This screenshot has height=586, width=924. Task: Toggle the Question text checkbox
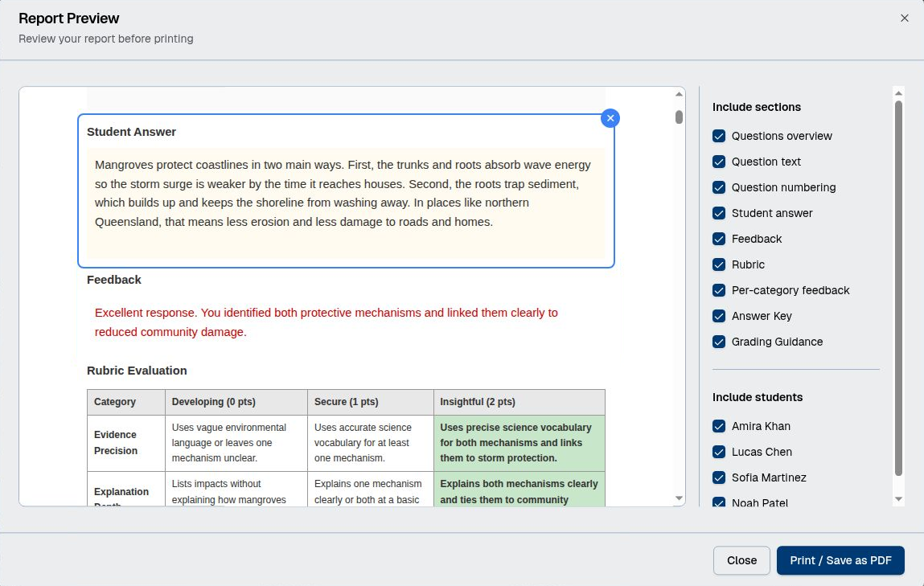click(x=719, y=162)
